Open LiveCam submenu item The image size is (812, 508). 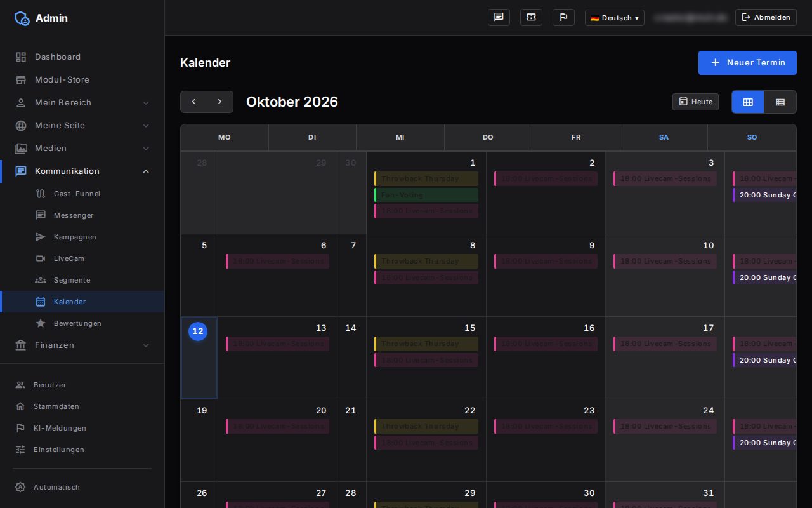(x=82, y=258)
